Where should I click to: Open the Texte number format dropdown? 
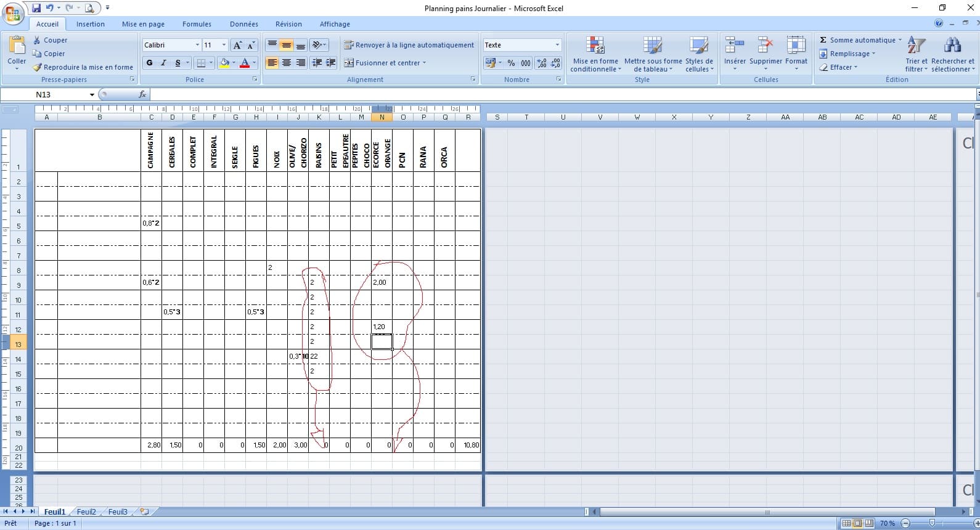(x=557, y=45)
